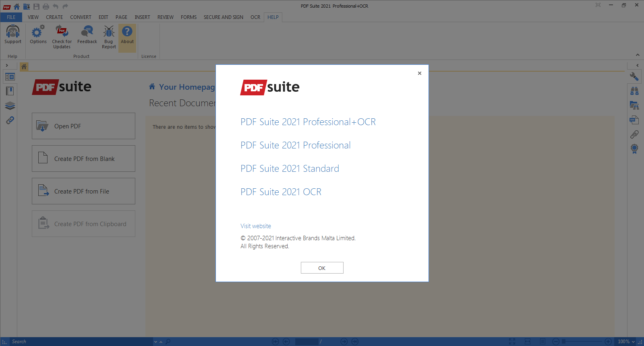Open the page thumbnails panel icon
This screenshot has height=346, width=644.
pos(10,76)
